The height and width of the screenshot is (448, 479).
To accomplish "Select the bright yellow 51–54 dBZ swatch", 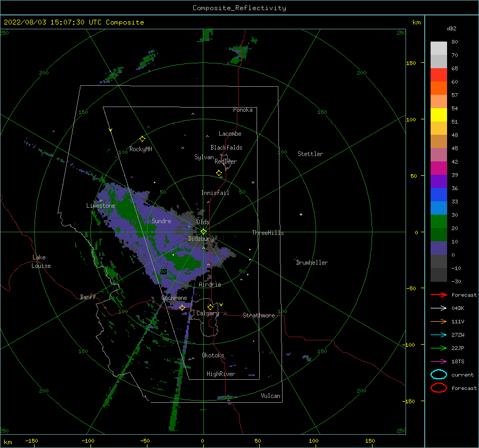I will tap(439, 115).
